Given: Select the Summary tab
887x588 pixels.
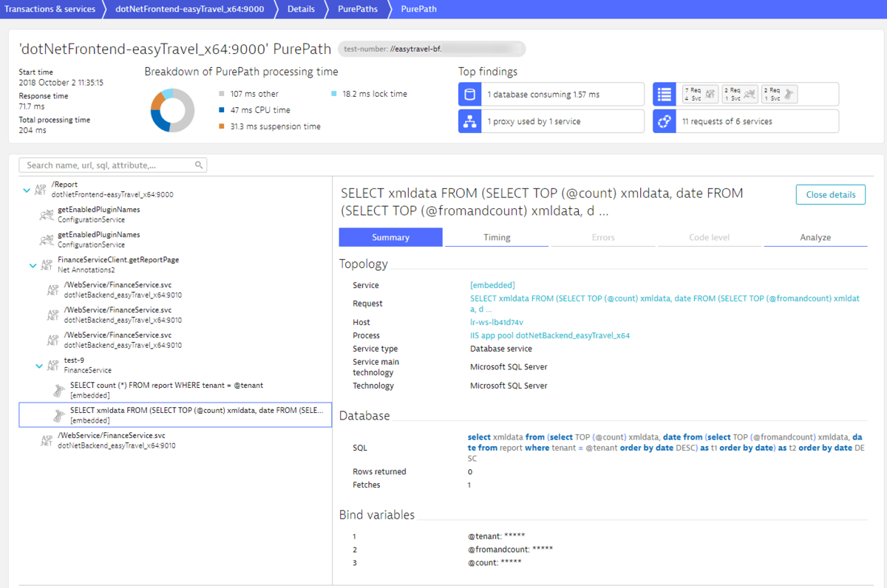Looking at the screenshot, I should pos(391,237).
